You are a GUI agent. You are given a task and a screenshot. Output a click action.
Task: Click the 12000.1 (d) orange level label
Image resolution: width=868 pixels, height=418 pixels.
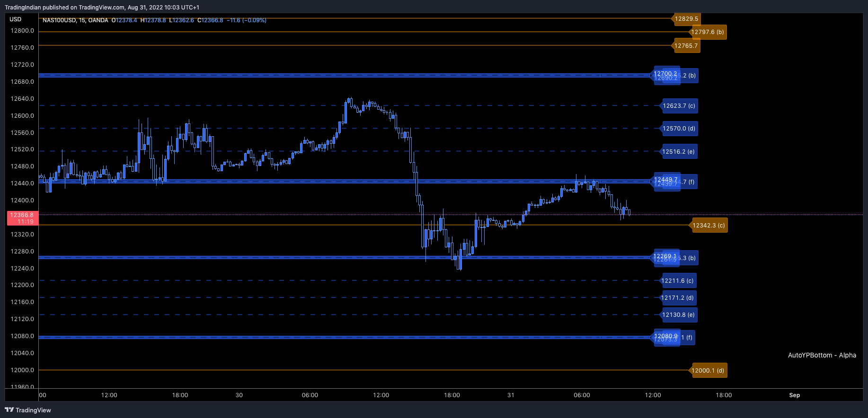(708, 371)
